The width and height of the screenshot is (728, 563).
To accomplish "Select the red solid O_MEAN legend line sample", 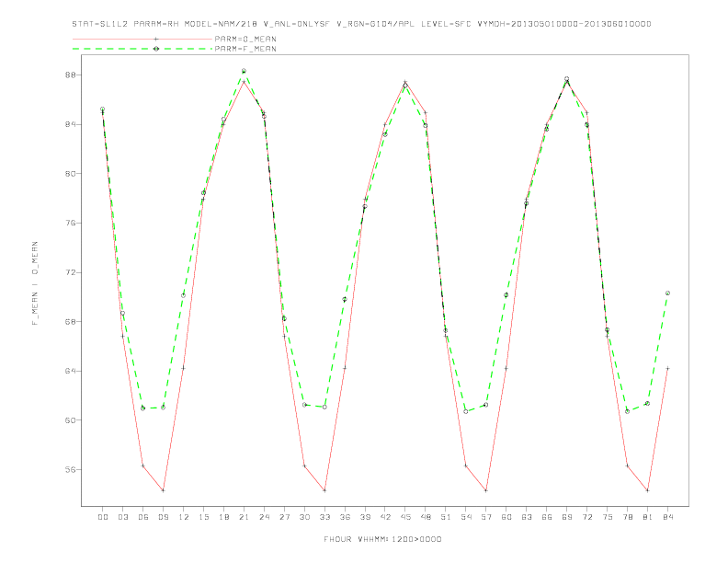I will 142,39.
